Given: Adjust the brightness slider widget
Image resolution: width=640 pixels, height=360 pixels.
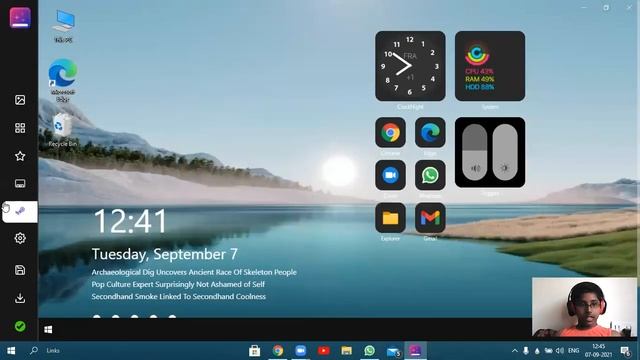Looking at the screenshot, I should [505, 152].
